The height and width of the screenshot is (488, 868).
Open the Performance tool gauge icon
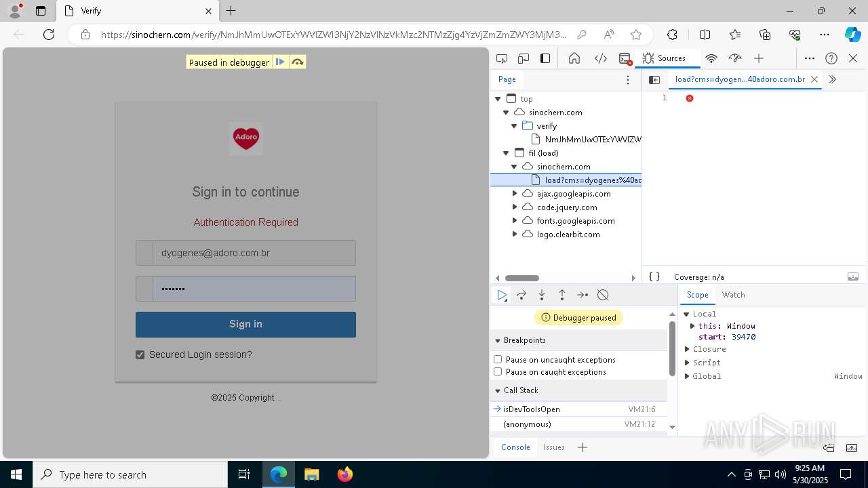click(x=734, y=58)
